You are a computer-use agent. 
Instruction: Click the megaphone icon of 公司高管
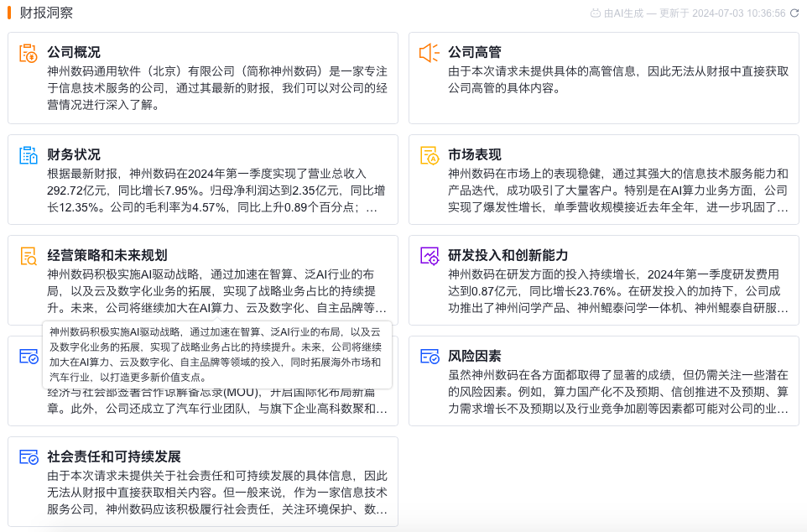coord(430,53)
